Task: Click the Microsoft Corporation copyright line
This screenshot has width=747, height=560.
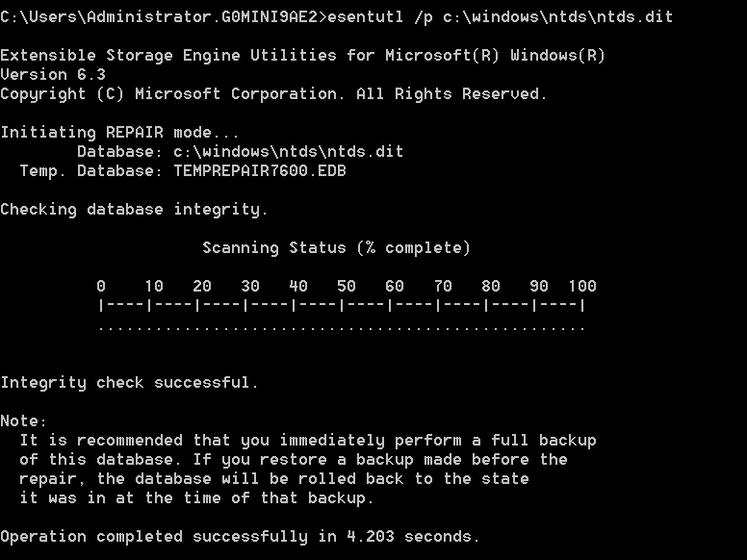Action: (273, 94)
